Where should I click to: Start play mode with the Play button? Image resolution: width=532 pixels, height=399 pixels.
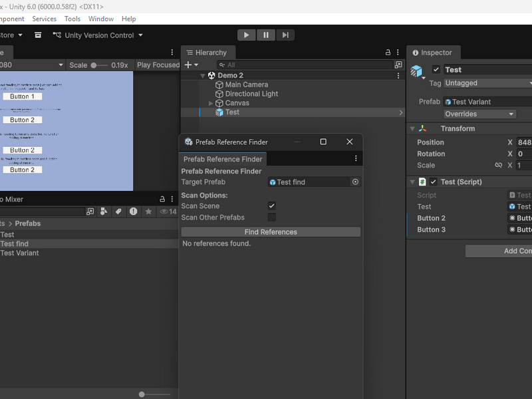pyautogui.click(x=246, y=35)
